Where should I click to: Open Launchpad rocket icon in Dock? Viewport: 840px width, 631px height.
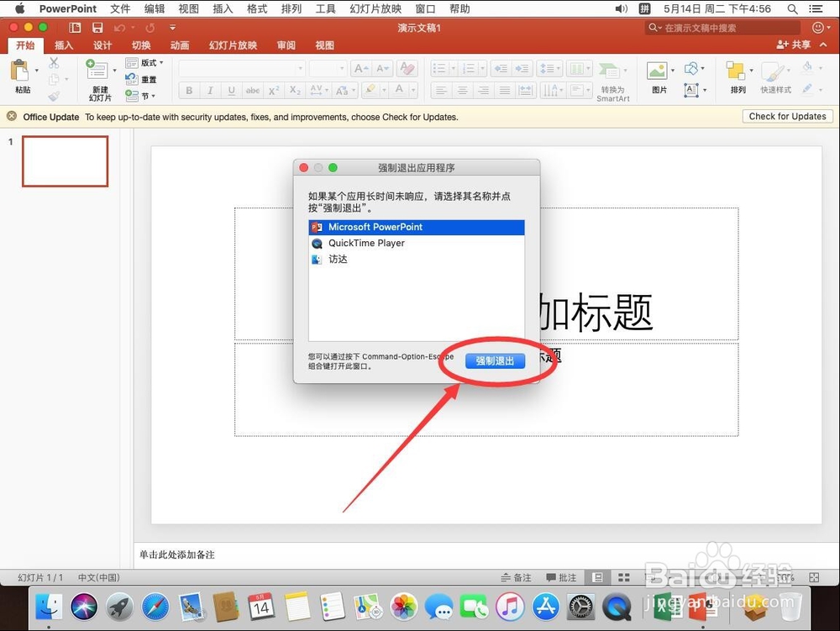point(119,607)
